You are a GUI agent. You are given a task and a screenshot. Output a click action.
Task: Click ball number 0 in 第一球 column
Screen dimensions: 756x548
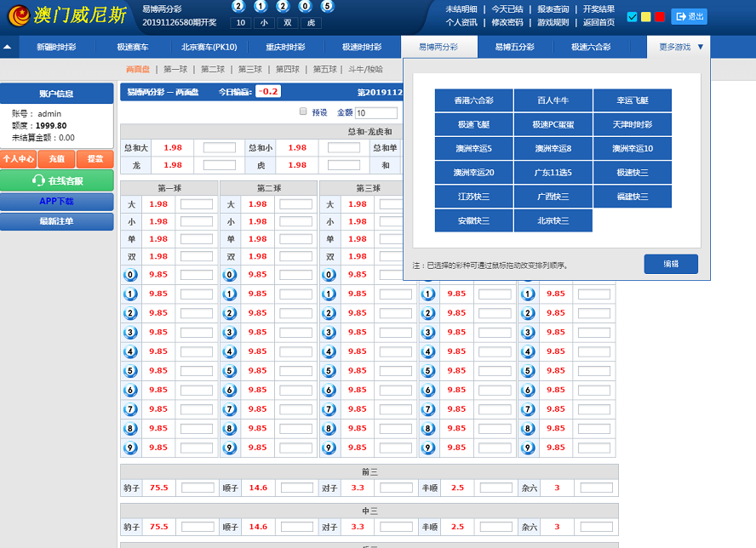(131, 275)
